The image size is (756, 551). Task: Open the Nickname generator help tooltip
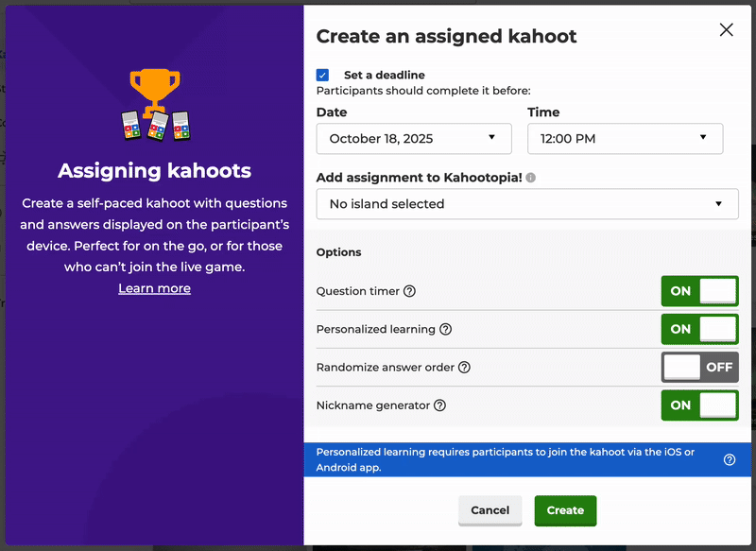440,405
